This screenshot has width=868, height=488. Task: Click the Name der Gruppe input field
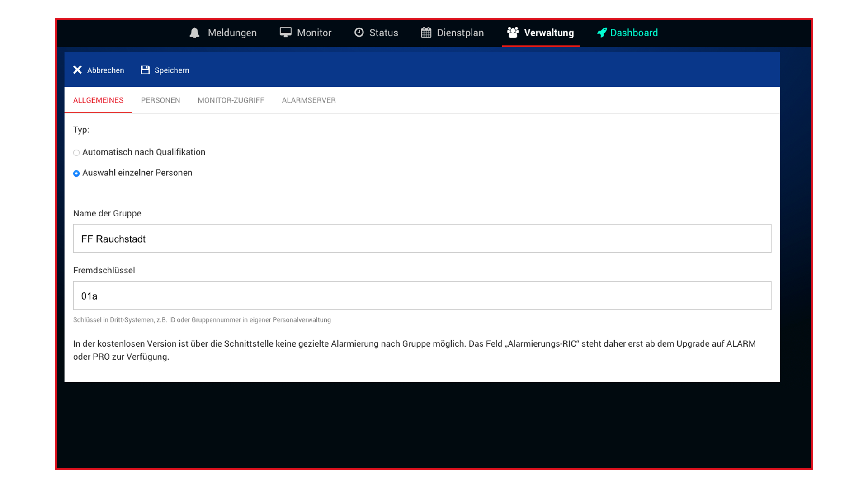(422, 238)
